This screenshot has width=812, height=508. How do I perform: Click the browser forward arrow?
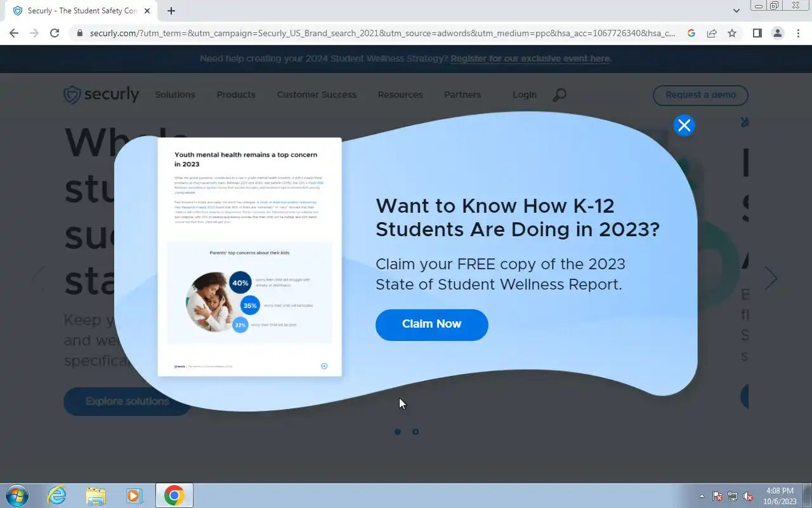[34, 33]
